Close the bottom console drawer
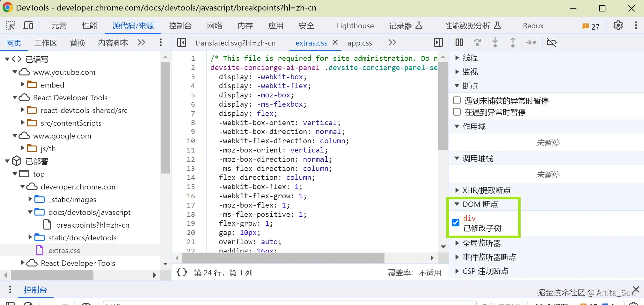This screenshot has width=644, height=305. pos(636,289)
